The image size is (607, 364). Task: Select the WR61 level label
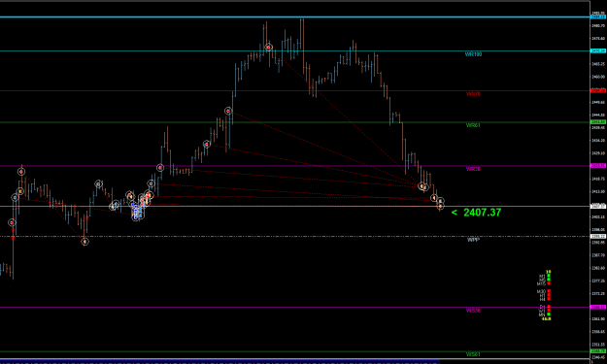pos(473,125)
